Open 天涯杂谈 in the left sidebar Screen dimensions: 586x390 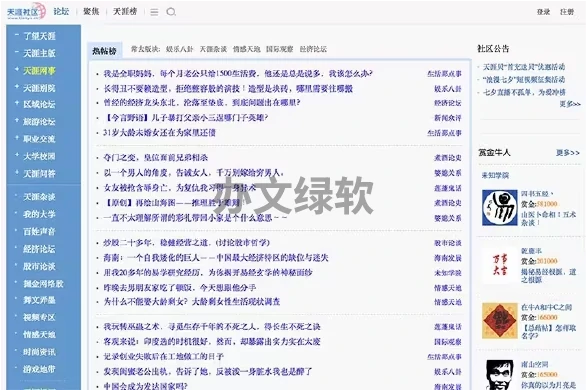(39, 197)
